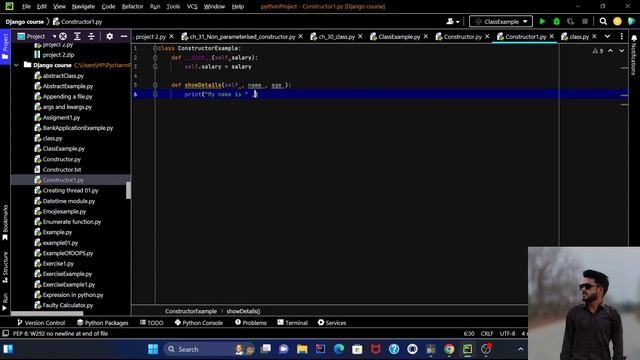Open Google Chrome from taskbar
640x360 pixels.
[449, 349]
